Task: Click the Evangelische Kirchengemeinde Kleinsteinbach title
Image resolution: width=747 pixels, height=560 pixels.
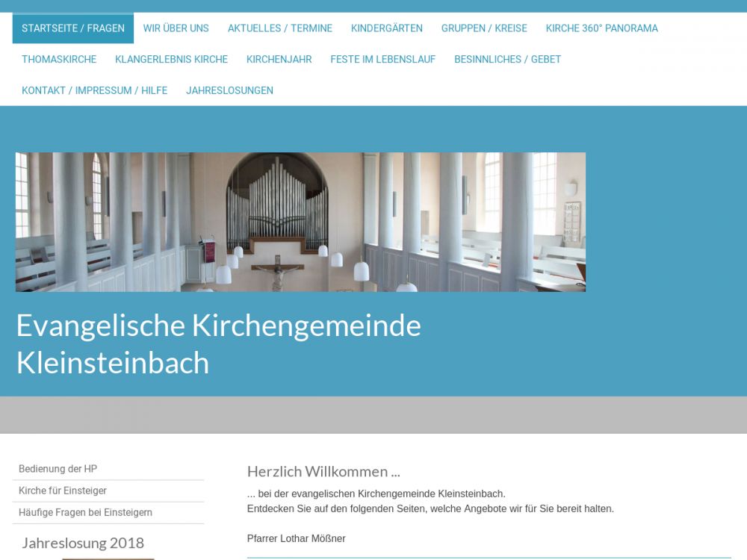Action: [x=219, y=344]
